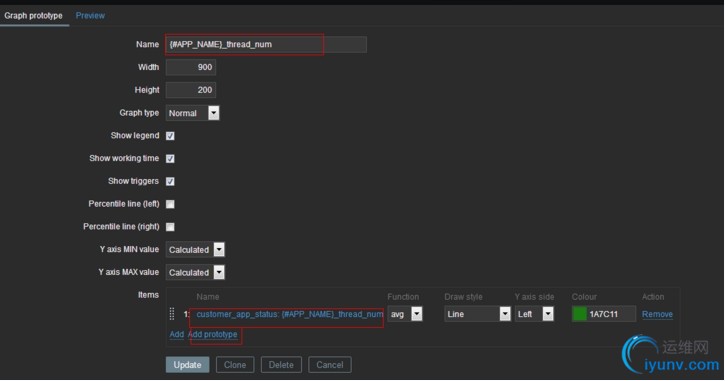Click the Height field showing 200
Image resolution: width=725 pixels, height=381 pixels.
click(190, 90)
